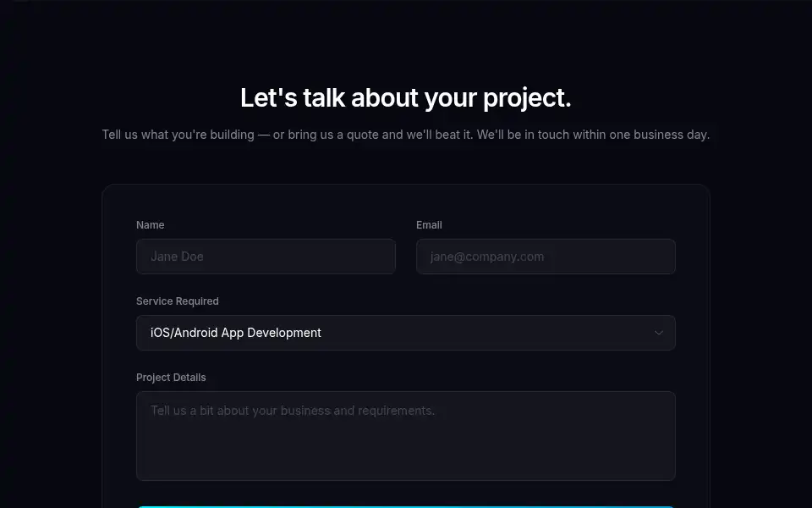Image resolution: width=812 pixels, height=508 pixels.
Task: Click the "Let's talk about your project." heading
Action: pos(405,97)
